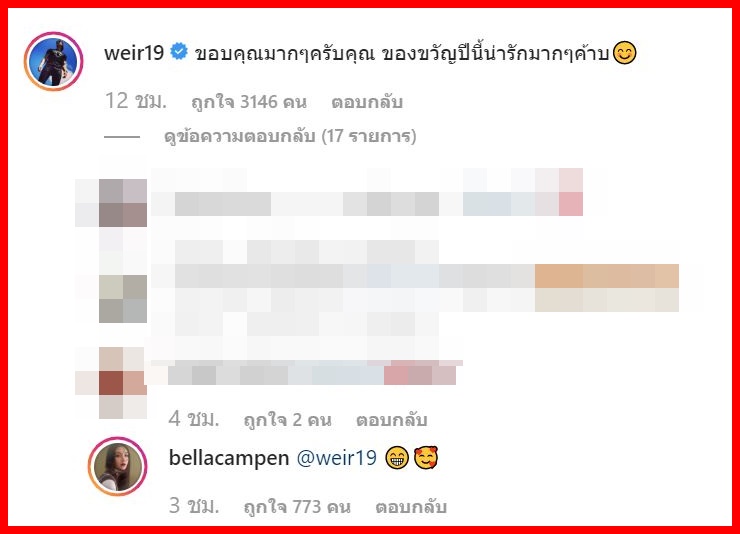Expand the 17 replies under weir19's comment

point(290,136)
